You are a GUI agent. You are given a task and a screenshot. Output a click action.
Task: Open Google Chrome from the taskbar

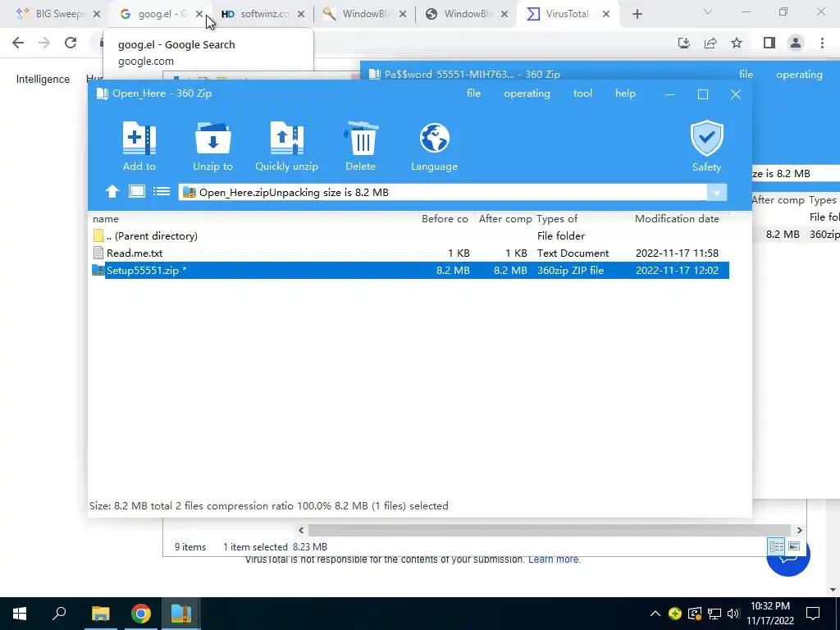(x=141, y=614)
